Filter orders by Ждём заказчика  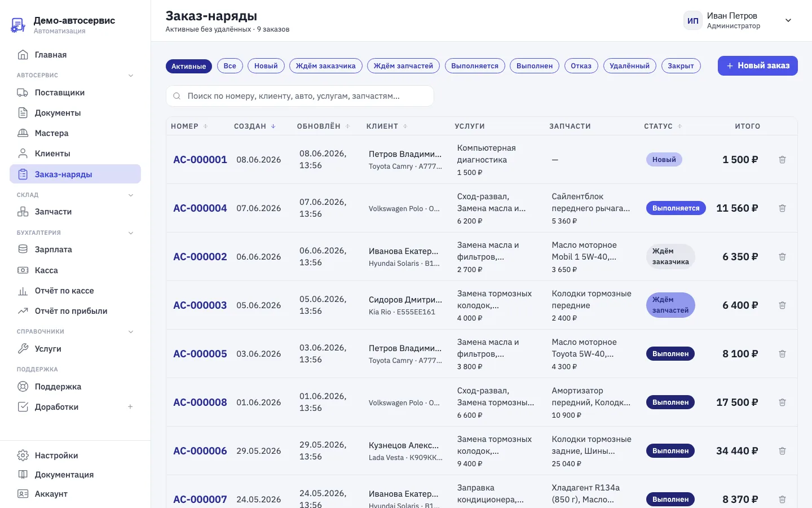tap(325, 66)
